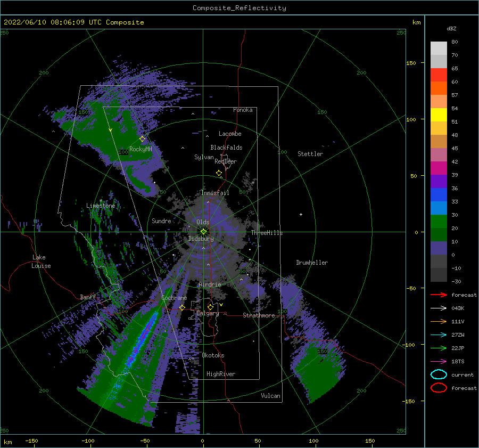Screen dimensions: 479x448
Task: Click the Strathmore city label
Action: (x=259, y=315)
